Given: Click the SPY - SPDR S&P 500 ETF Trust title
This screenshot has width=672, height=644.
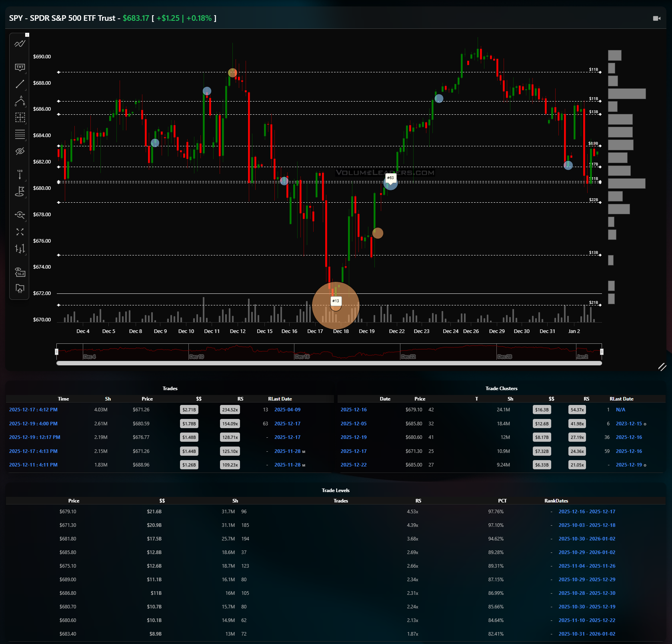Looking at the screenshot, I should [x=62, y=18].
